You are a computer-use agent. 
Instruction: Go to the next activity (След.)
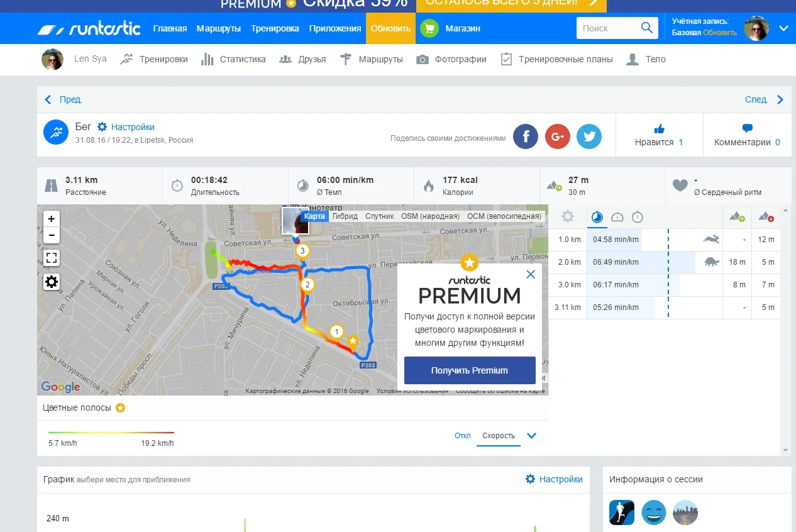(765, 99)
